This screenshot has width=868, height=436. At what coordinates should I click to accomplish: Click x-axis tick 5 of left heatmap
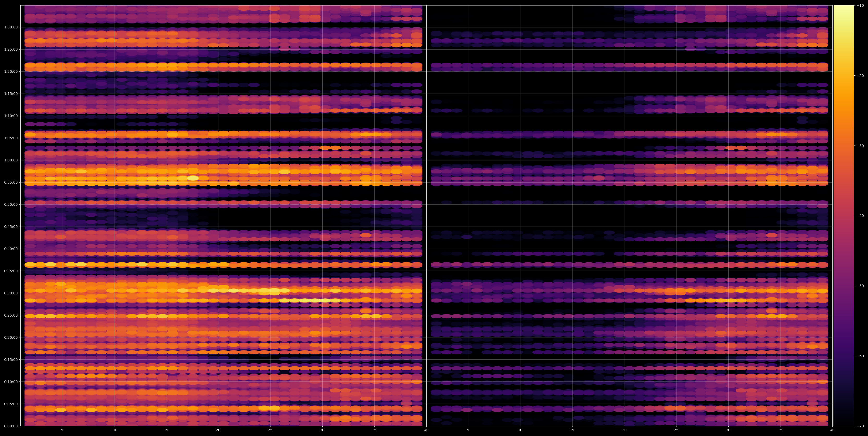(62, 430)
